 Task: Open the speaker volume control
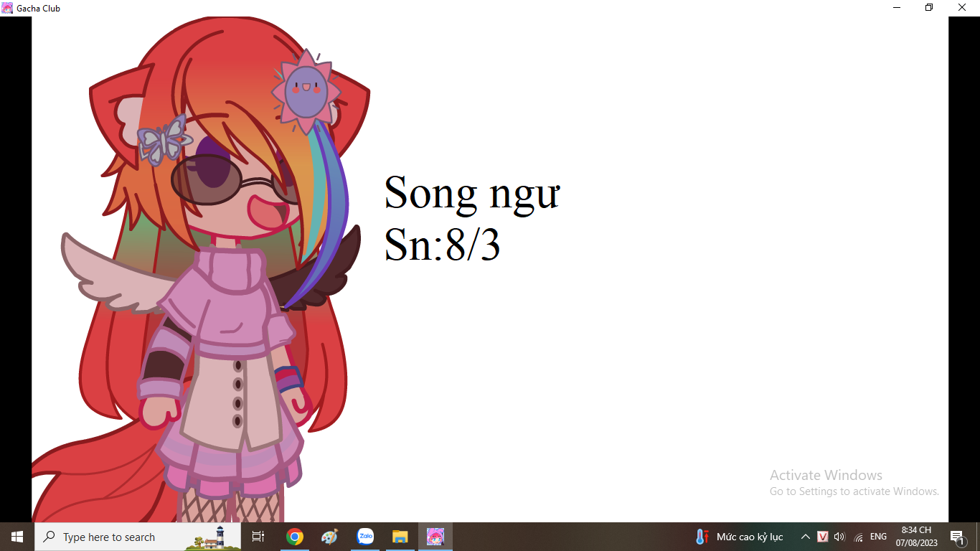point(840,537)
